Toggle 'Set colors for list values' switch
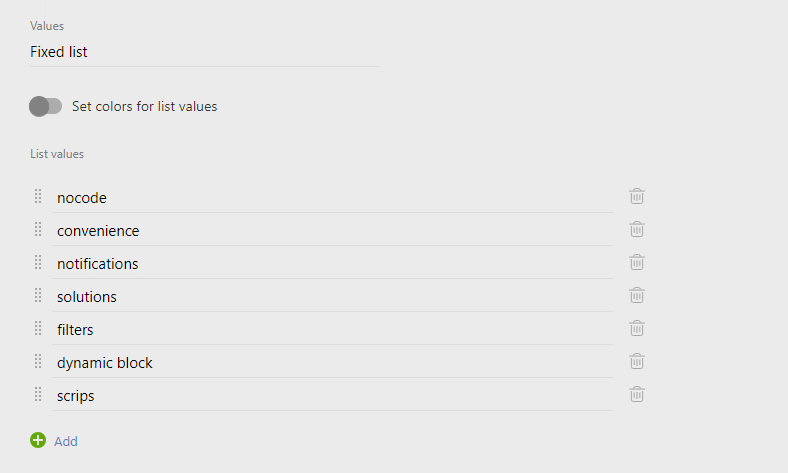788x473 pixels. (x=46, y=106)
